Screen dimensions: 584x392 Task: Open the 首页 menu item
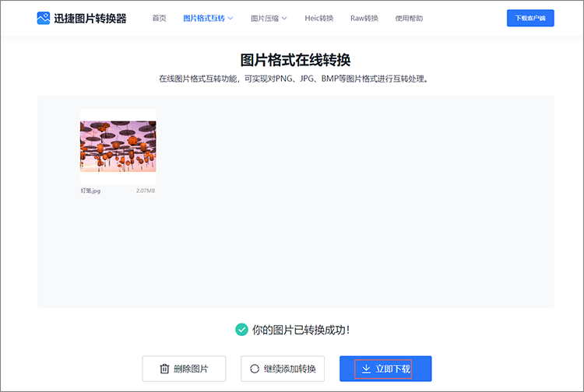(x=159, y=18)
